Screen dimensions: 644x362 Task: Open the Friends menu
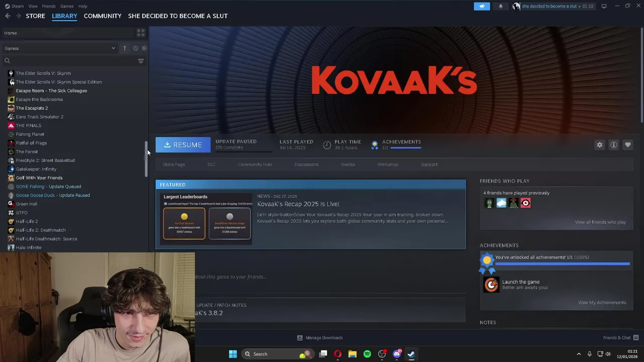49,6
